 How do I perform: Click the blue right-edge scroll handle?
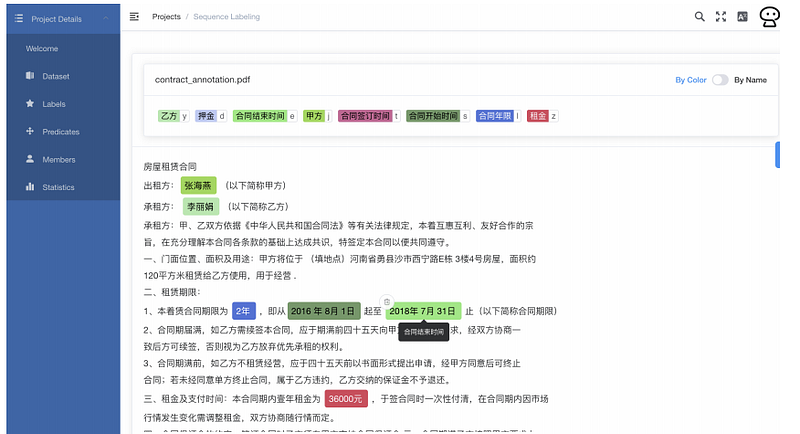pos(778,155)
